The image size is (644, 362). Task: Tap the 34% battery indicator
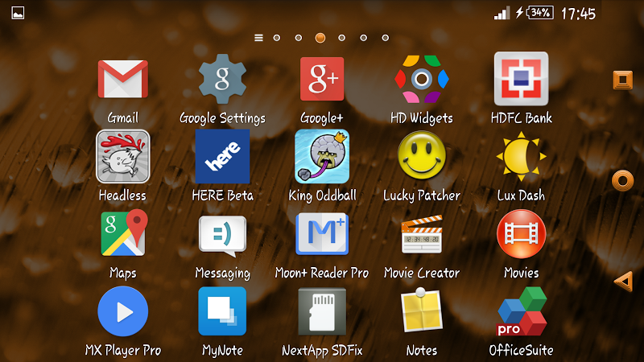(539, 13)
